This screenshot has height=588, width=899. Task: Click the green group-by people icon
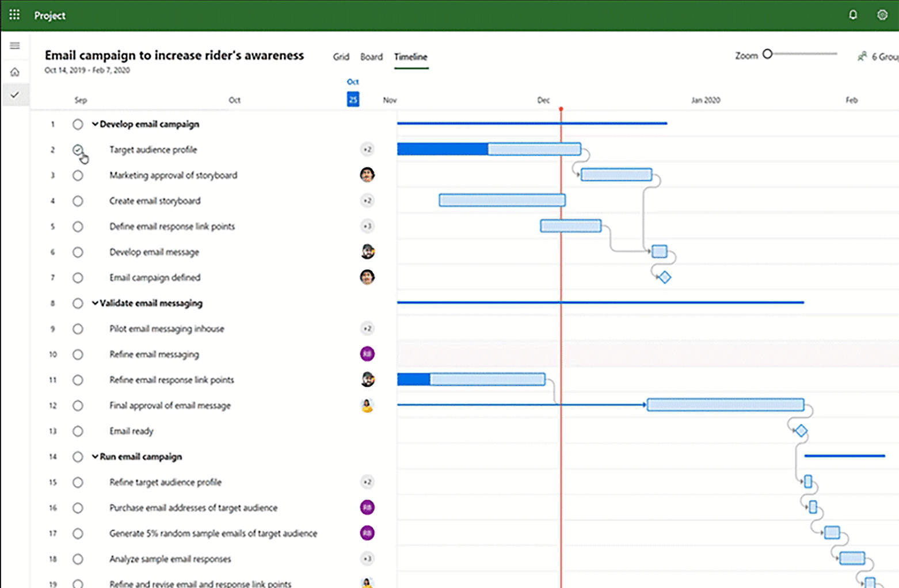[862, 56]
